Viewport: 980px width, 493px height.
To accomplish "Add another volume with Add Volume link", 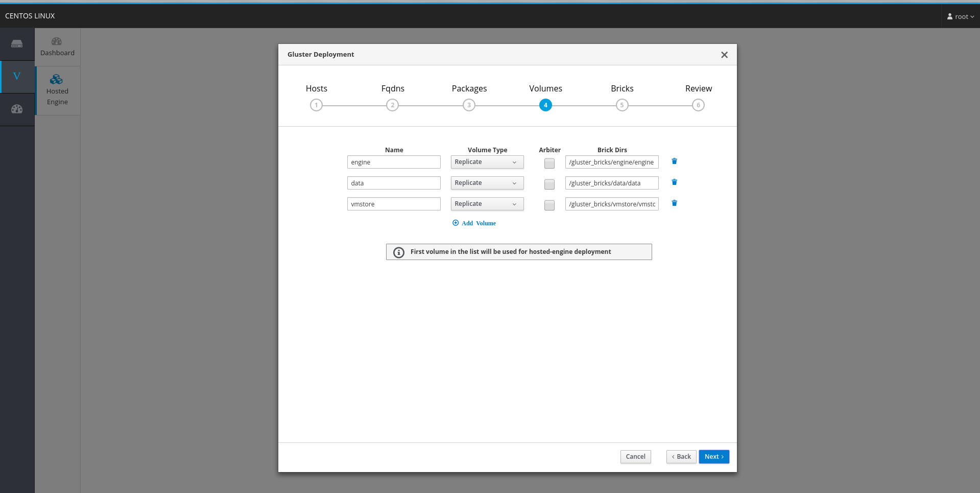I will coord(474,223).
